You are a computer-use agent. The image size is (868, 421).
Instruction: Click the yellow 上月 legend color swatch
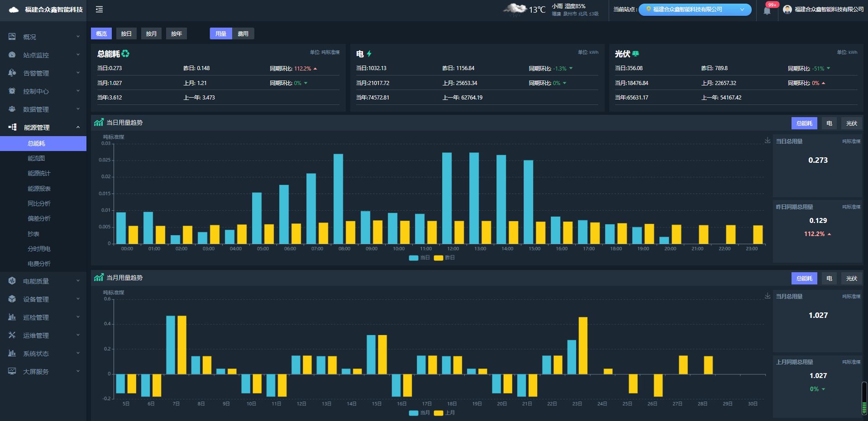[438, 413]
